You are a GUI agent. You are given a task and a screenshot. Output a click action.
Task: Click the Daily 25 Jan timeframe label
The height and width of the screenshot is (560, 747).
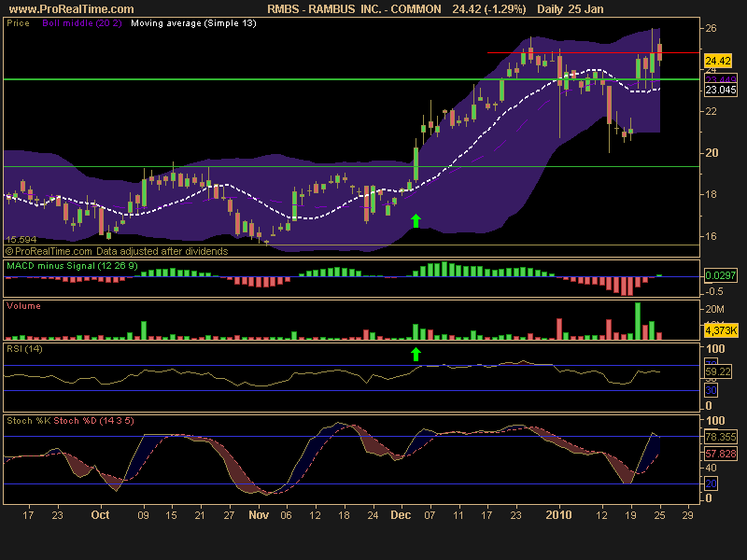[571, 9]
